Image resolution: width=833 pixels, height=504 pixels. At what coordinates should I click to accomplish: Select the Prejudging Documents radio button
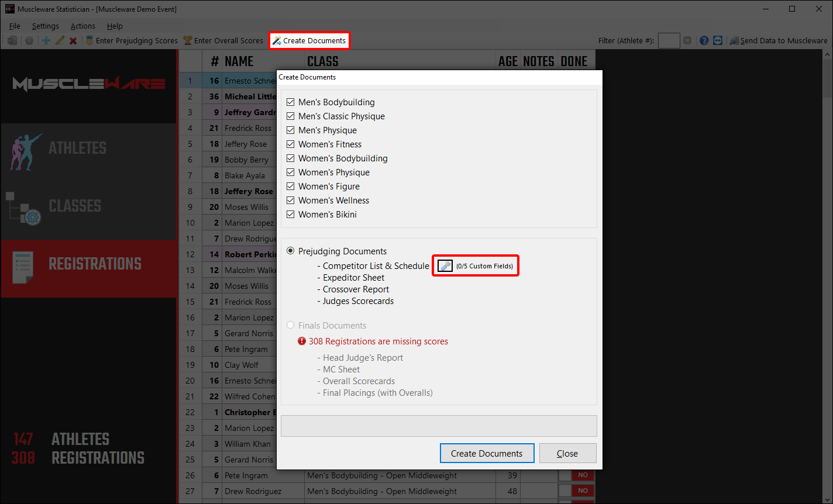[291, 251]
